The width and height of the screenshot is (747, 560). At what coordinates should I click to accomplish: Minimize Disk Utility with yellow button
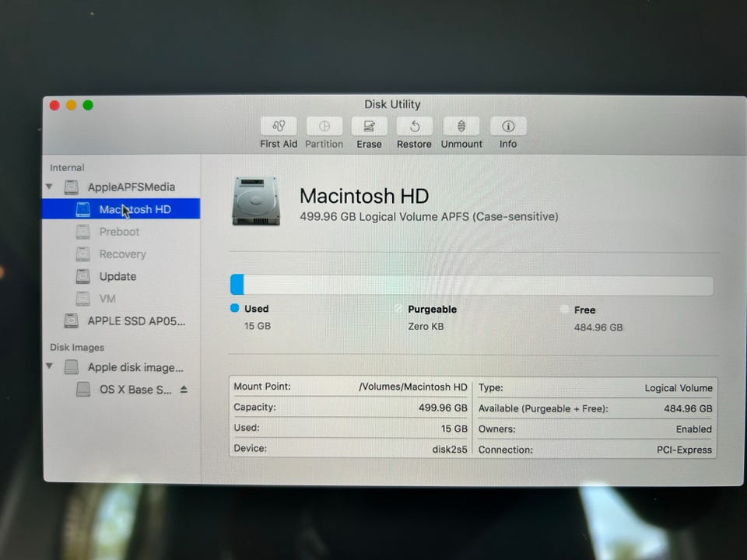coord(72,105)
